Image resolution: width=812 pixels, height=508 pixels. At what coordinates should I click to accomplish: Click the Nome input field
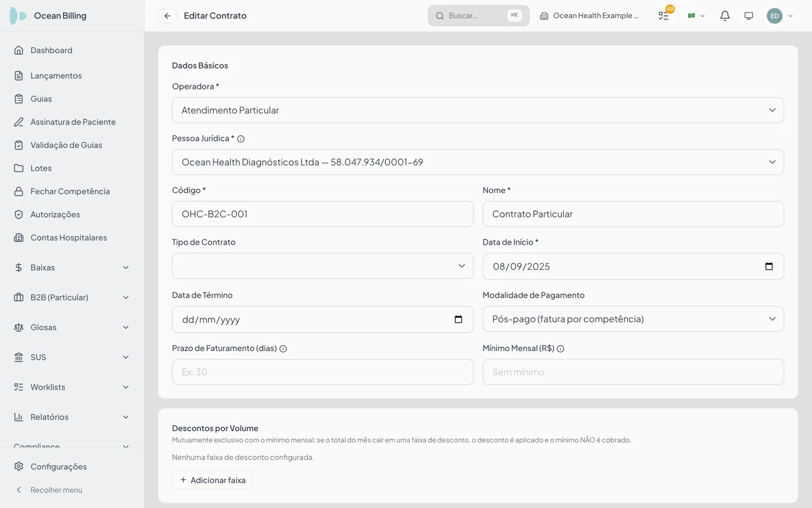(x=633, y=214)
